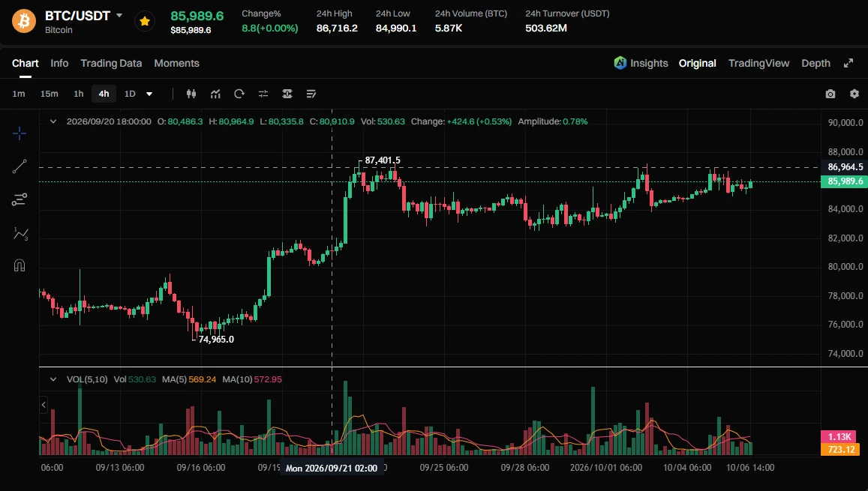Toggle the magnet snap mode
This screenshot has height=491, width=868.
tap(20, 265)
